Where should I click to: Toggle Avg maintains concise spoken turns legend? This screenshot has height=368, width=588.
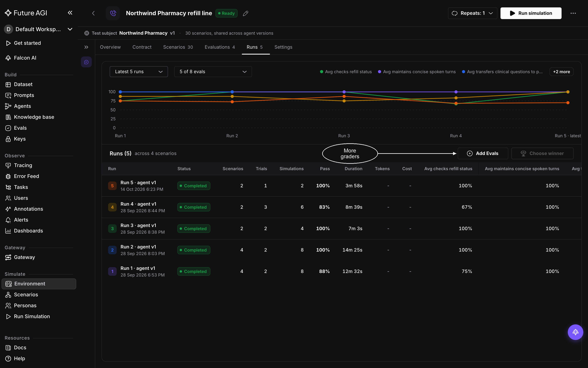click(x=417, y=72)
